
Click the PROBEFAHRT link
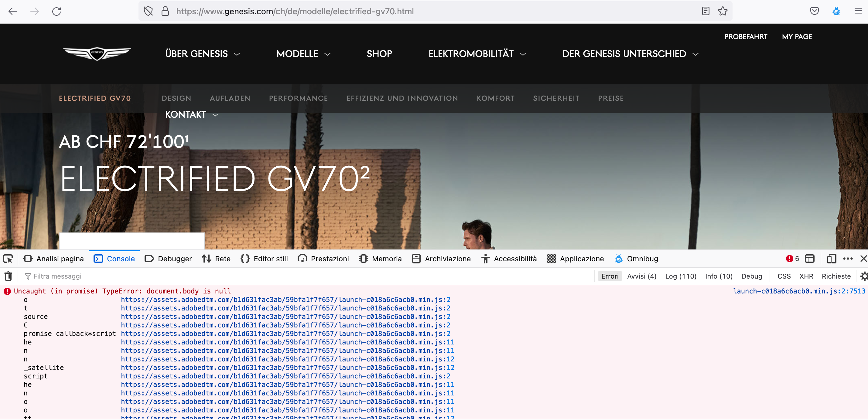745,37
